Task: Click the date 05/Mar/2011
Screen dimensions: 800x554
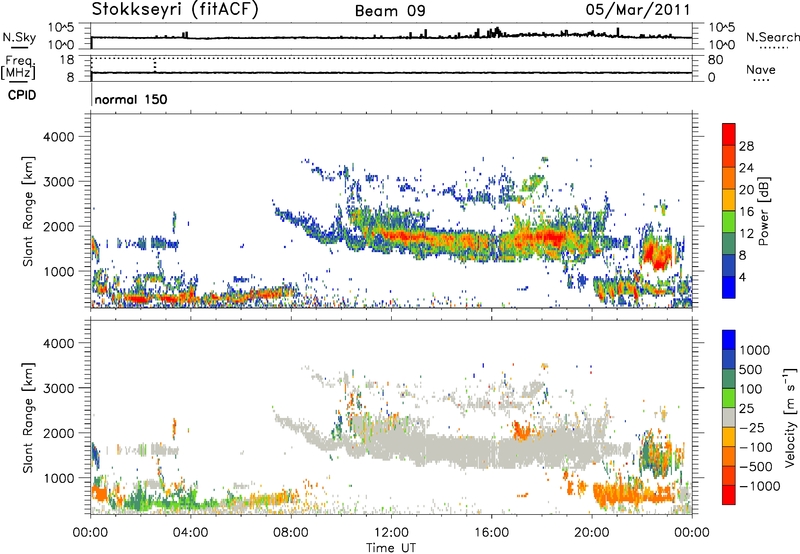Action: pyautogui.click(x=638, y=9)
